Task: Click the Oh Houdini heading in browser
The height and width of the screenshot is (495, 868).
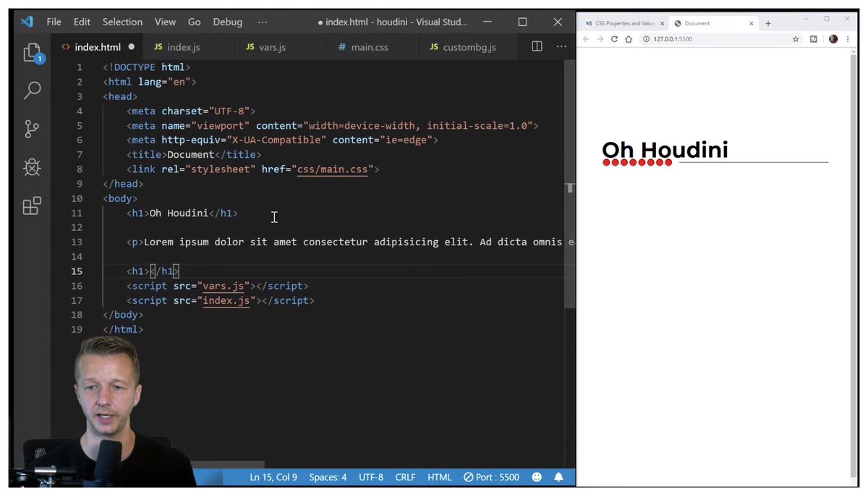Action: (x=665, y=150)
